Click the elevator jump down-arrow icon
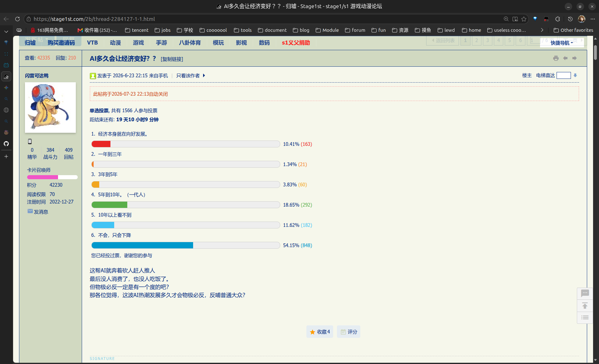This screenshot has width=599, height=364. pos(575,75)
